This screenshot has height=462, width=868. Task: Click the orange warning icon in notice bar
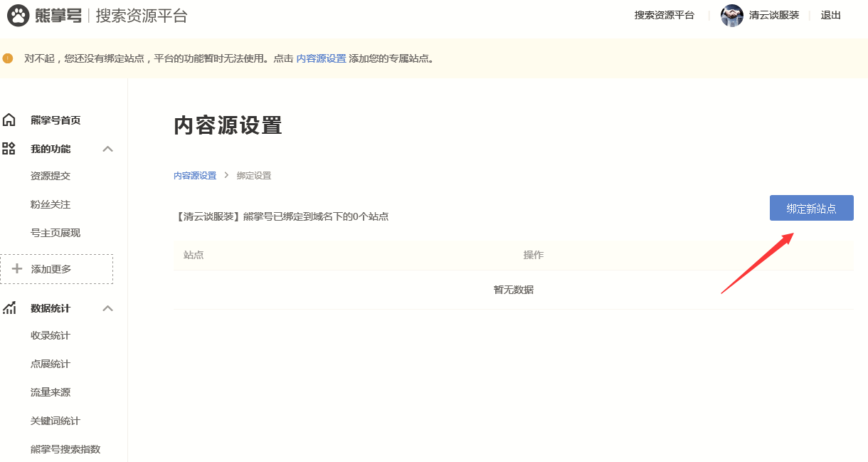point(8,58)
